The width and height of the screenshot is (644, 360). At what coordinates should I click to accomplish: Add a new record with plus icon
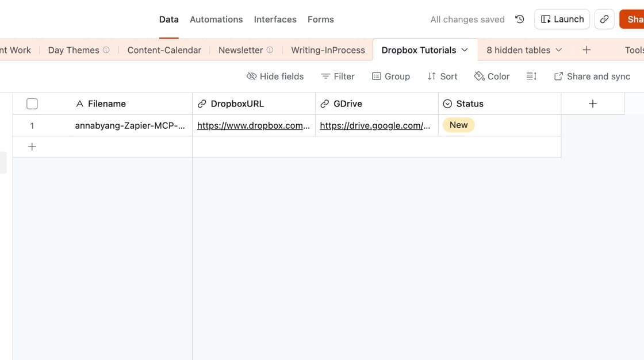(32, 147)
